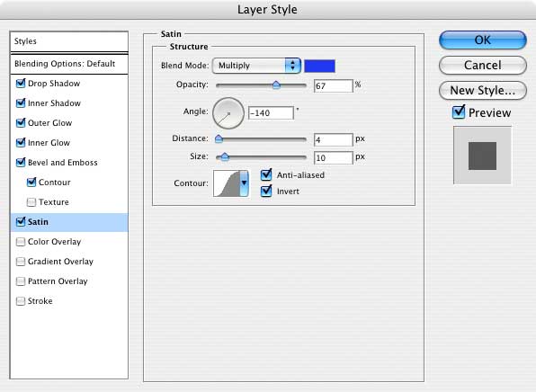The height and width of the screenshot is (392, 536).
Task: Toggle the Invert checkbox
Action: pos(266,191)
